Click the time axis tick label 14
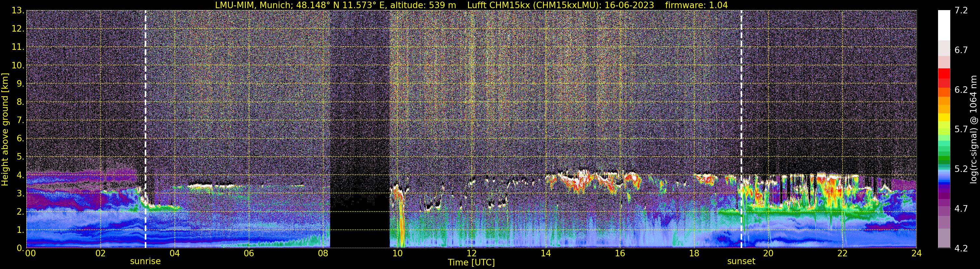The width and height of the screenshot is (980, 269). tap(545, 254)
